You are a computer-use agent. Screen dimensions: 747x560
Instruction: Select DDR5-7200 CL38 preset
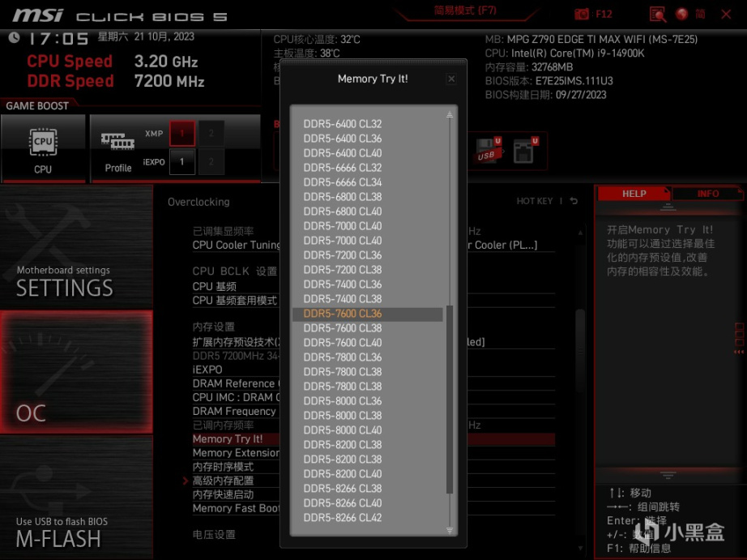[343, 270]
